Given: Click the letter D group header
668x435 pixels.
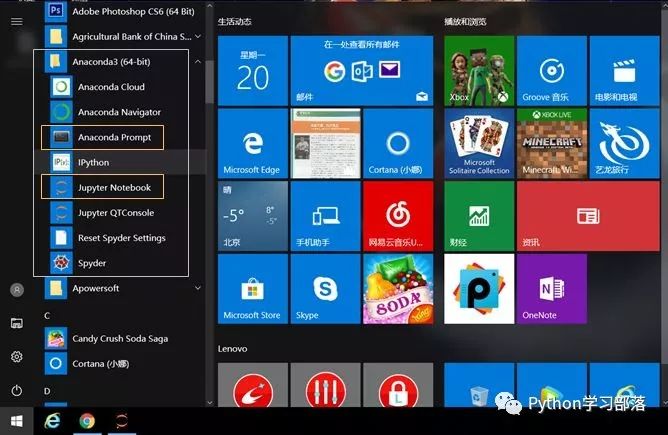Looking at the screenshot, I should (47, 391).
